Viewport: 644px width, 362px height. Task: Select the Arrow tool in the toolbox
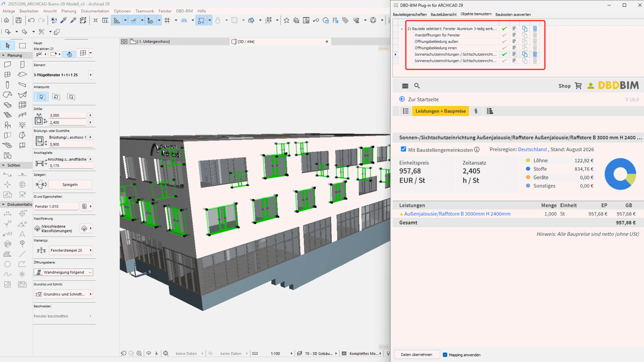[x=8, y=46]
